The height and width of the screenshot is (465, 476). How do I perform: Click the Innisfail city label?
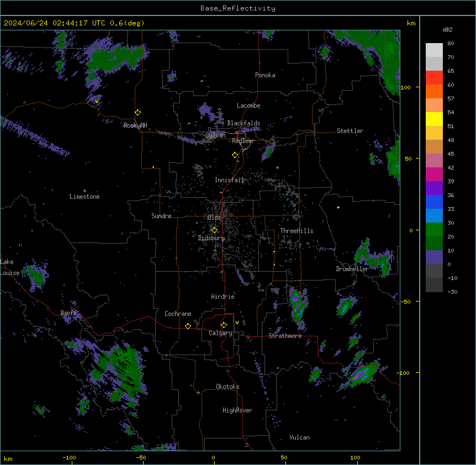pos(230,180)
